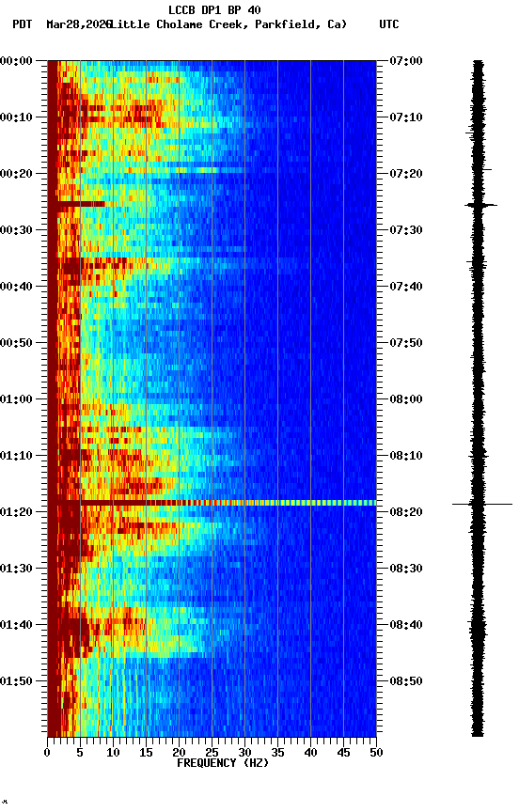The image size is (519, 812).
Task: Click the 01:30 PDT time label
Action: tap(16, 569)
